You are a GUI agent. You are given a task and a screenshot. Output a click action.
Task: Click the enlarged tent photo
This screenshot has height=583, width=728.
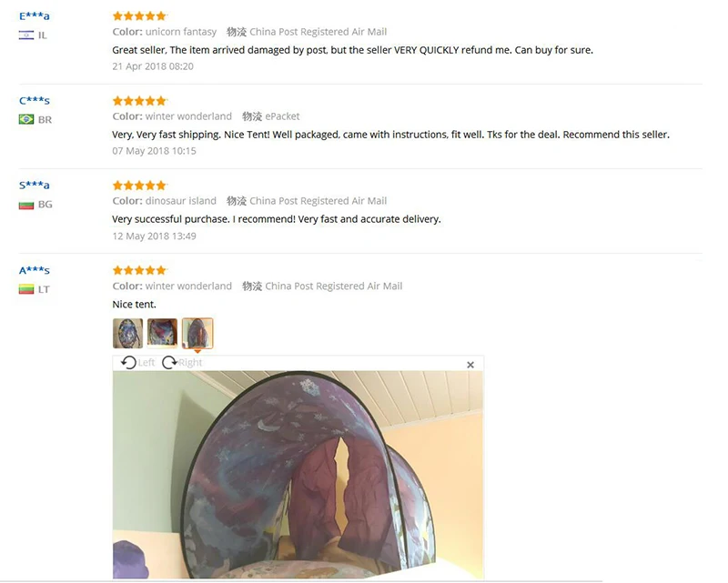tap(298, 475)
